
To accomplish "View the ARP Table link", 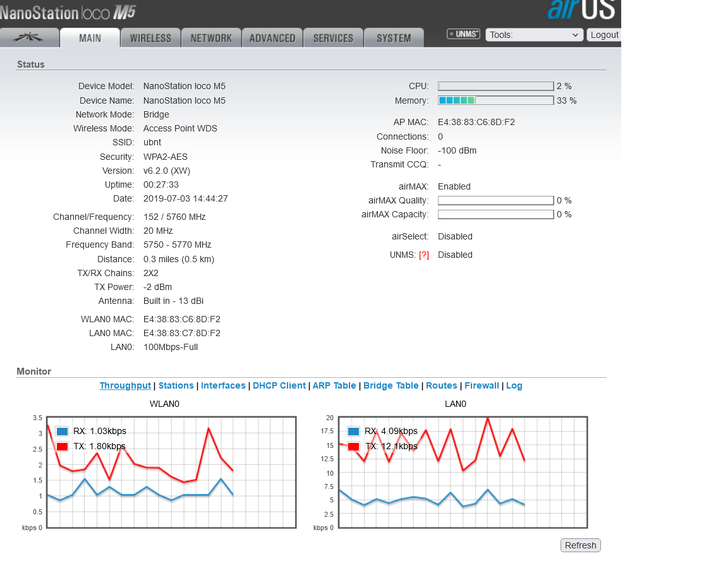I will [x=334, y=386].
